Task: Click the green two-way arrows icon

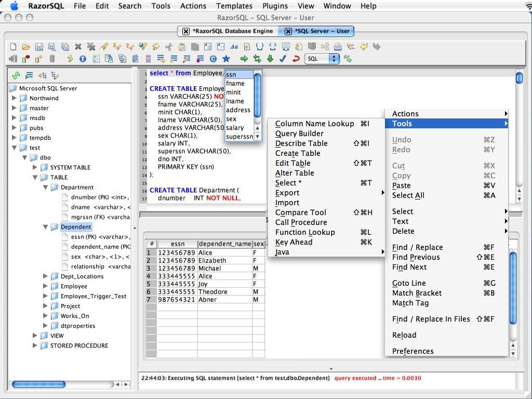Action: pyautogui.click(x=257, y=59)
